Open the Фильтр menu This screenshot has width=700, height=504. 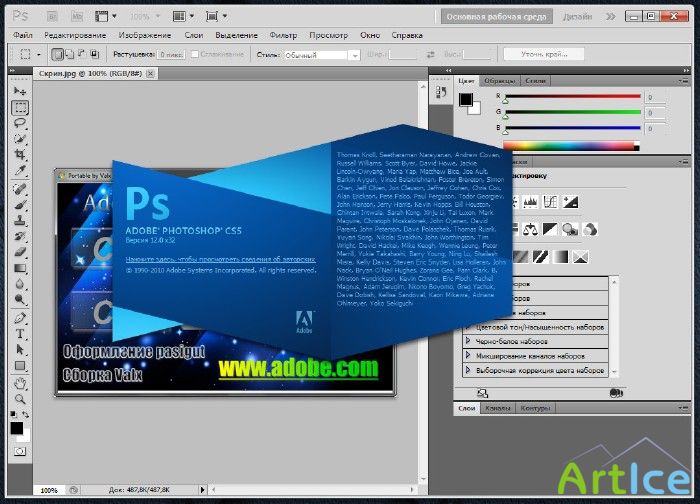coord(283,35)
